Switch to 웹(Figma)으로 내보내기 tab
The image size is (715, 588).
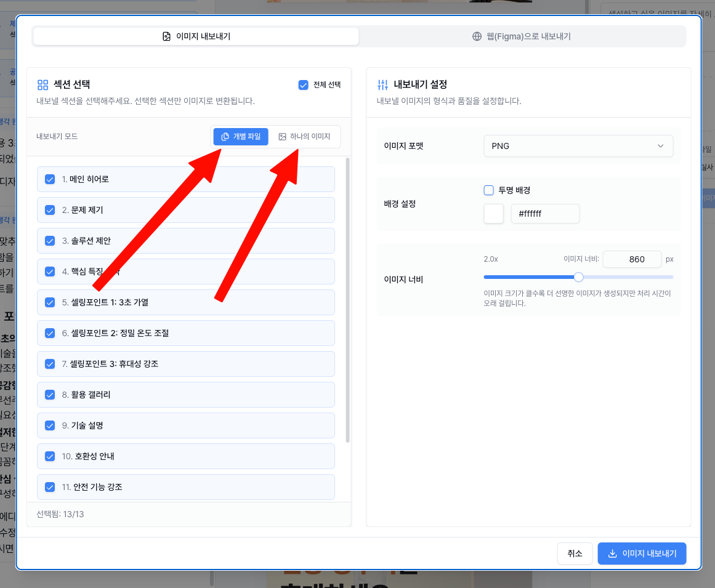[522, 36]
